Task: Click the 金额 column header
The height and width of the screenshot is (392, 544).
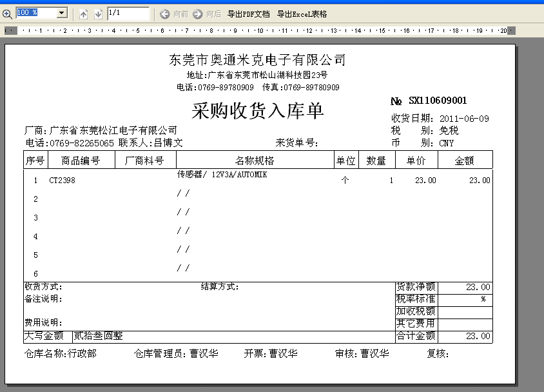Action: [x=465, y=161]
